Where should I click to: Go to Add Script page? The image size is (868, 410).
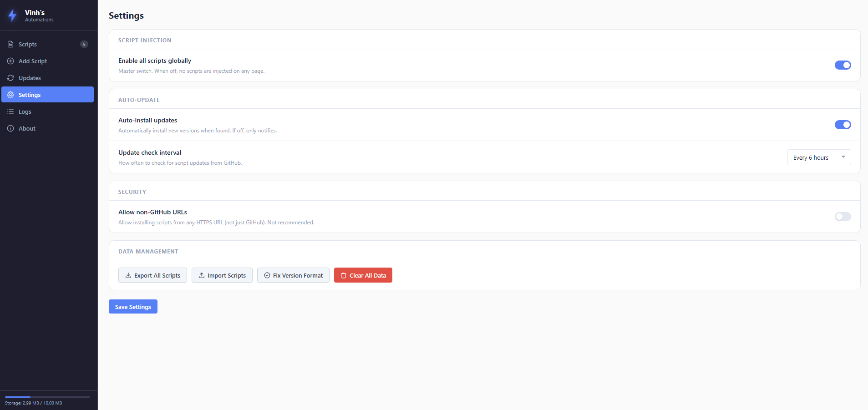click(47, 61)
